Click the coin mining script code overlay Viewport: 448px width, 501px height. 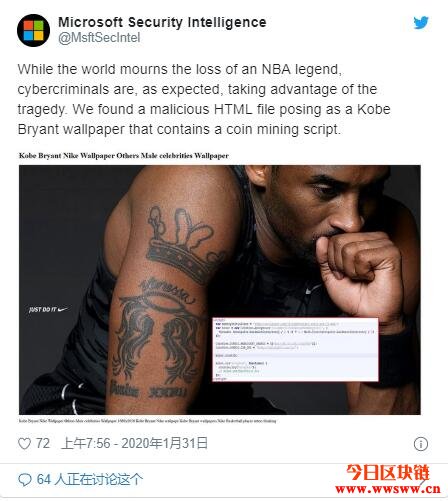tap(295, 349)
